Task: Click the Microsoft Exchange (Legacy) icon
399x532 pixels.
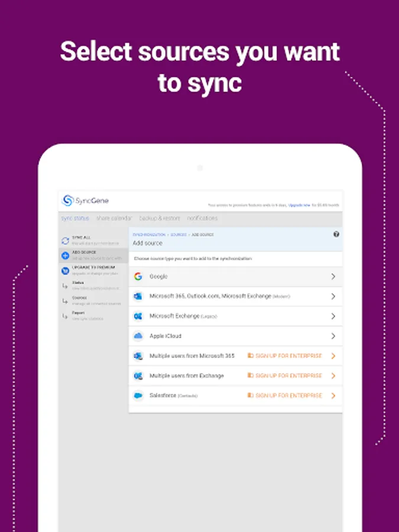Action: click(x=138, y=316)
